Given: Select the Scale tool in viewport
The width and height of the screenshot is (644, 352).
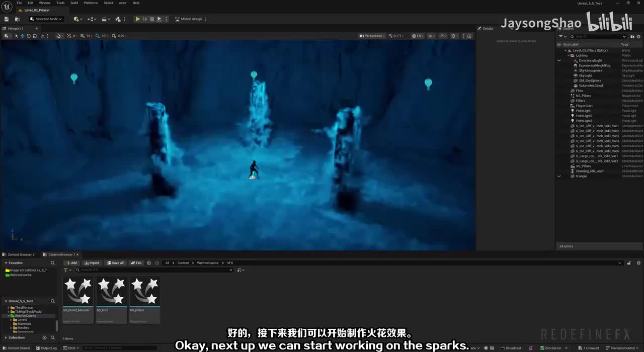Looking at the screenshot, I should [x=34, y=36].
